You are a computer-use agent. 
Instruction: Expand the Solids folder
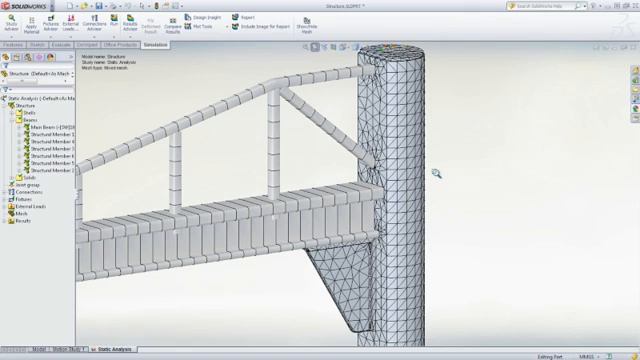tap(12, 178)
